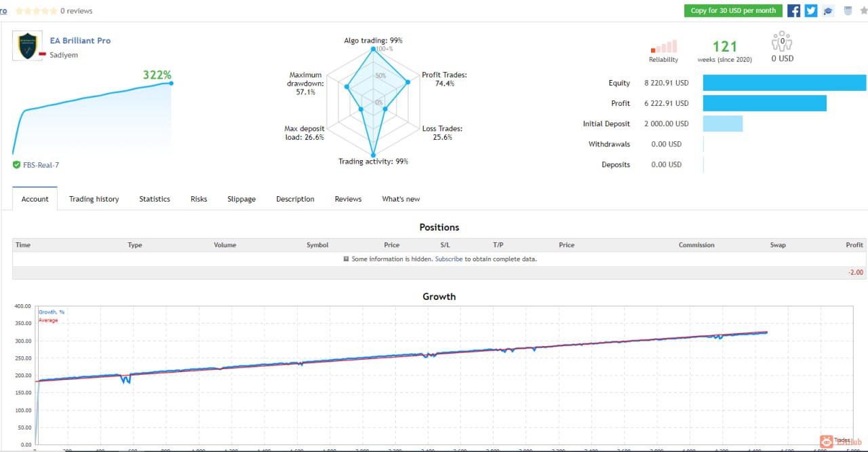Click the 8 220.91 USD equity value
The width and height of the screenshot is (868, 452).
pos(667,83)
